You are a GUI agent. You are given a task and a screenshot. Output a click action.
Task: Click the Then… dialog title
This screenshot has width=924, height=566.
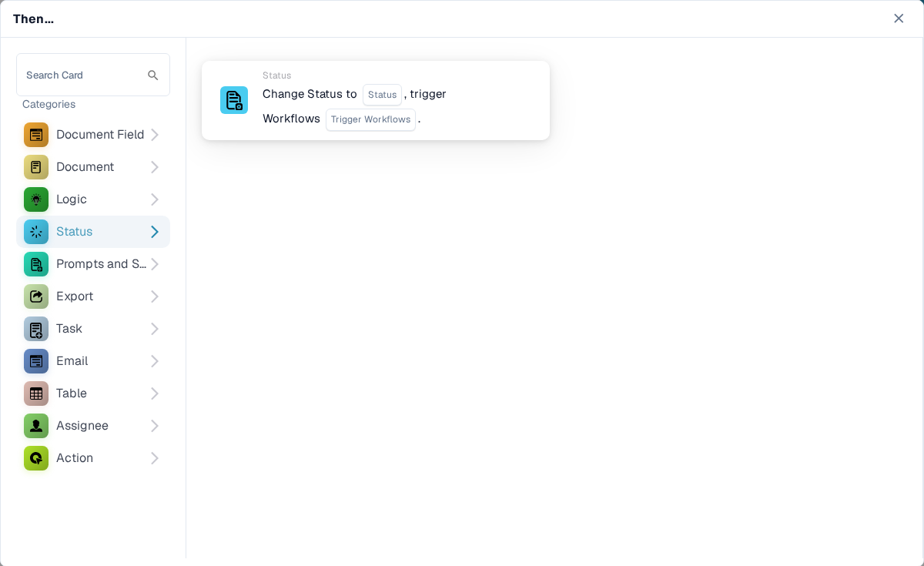(x=33, y=18)
